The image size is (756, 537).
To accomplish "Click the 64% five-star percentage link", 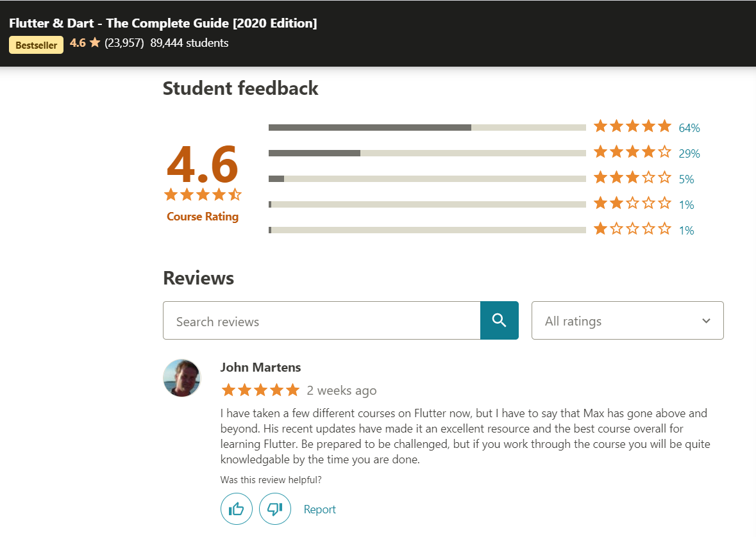I will 689,126.
